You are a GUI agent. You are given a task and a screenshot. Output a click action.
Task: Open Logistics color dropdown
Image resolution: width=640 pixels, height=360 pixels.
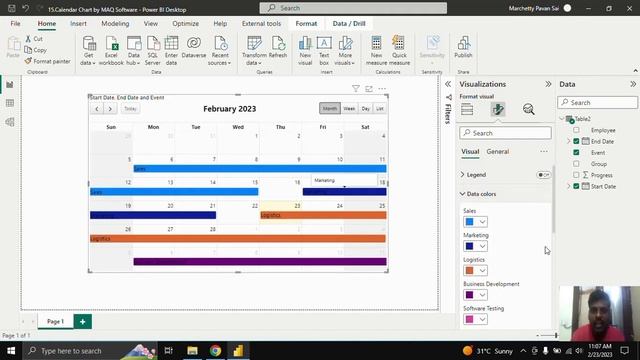point(476,270)
